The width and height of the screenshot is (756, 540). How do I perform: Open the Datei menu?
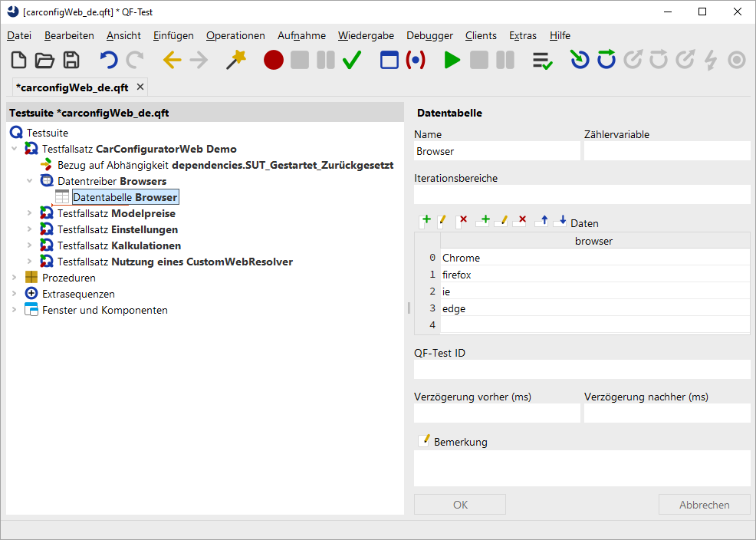[19, 36]
